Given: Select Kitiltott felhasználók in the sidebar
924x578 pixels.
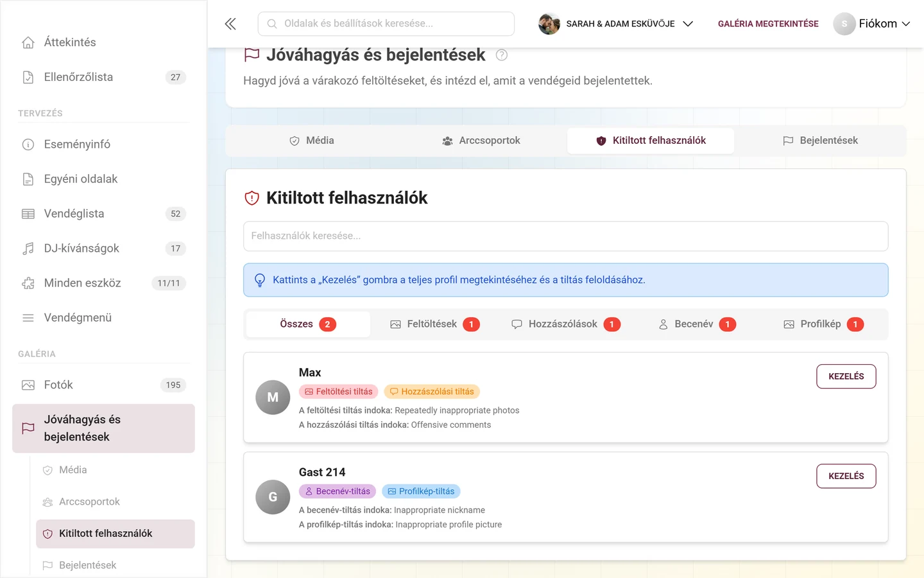Looking at the screenshot, I should [x=116, y=534].
